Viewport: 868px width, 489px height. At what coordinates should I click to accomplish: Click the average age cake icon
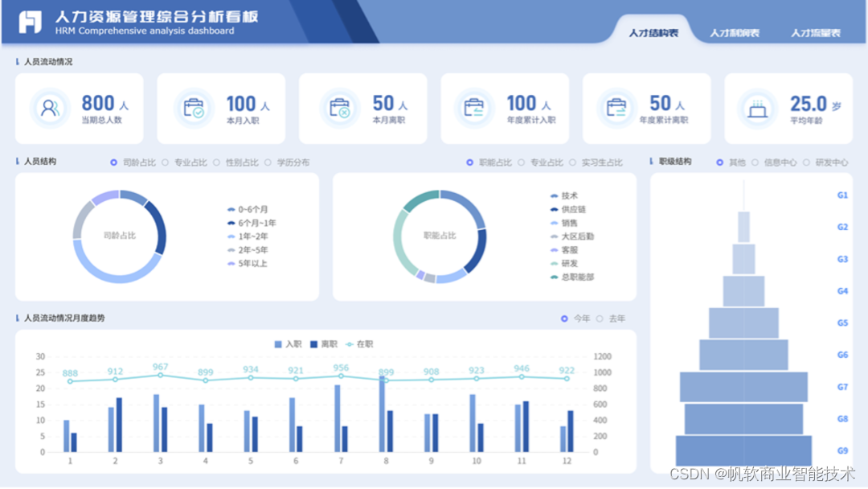[755, 108]
